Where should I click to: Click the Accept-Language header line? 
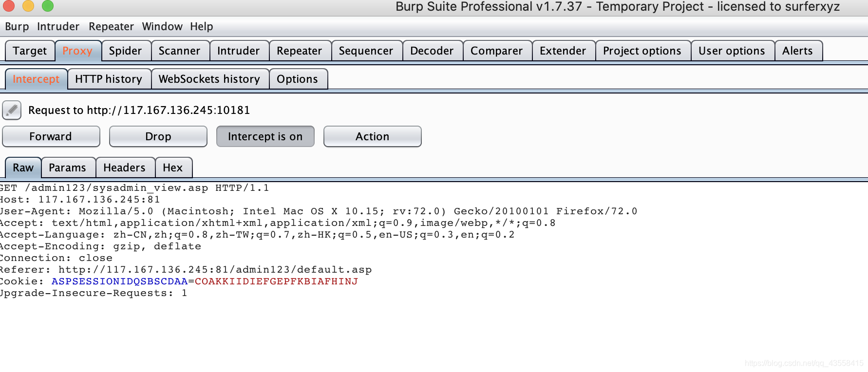257,235
